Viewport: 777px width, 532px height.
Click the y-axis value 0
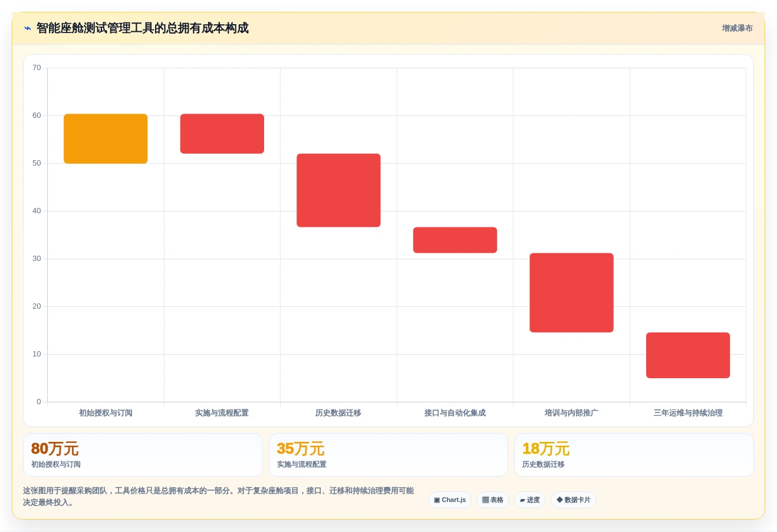pyautogui.click(x=39, y=402)
